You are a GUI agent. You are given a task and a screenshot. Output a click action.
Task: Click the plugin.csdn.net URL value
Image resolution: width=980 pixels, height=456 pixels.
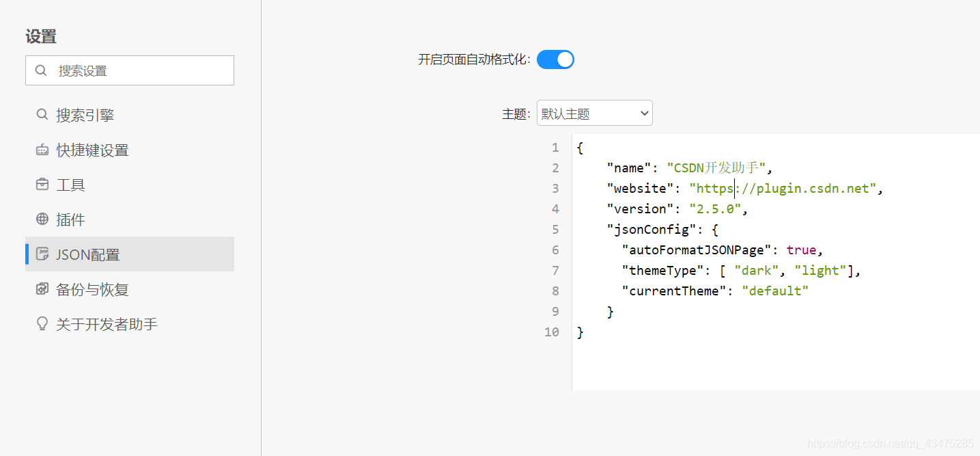tap(783, 189)
